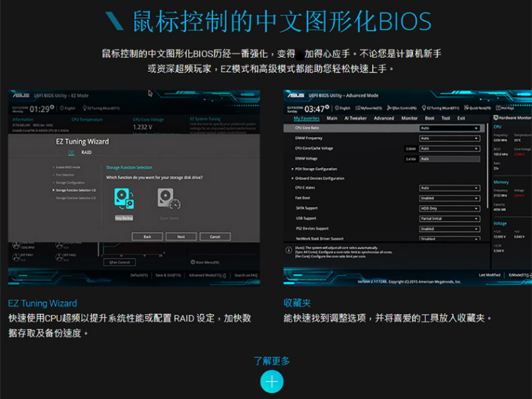Image resolution: width=532 pixels, height=399 pixels.
Task: Click the QFan Control button
Action: 119,262
